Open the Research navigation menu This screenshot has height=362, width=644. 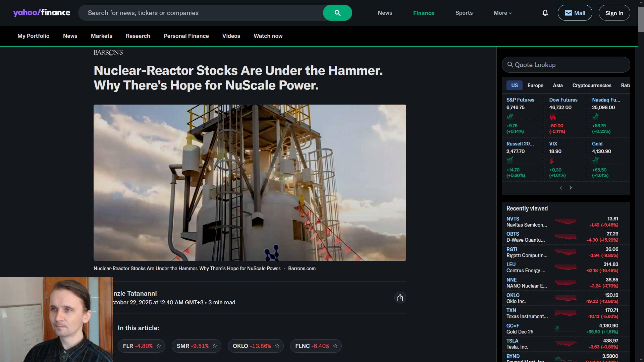[x=138, y=36]
